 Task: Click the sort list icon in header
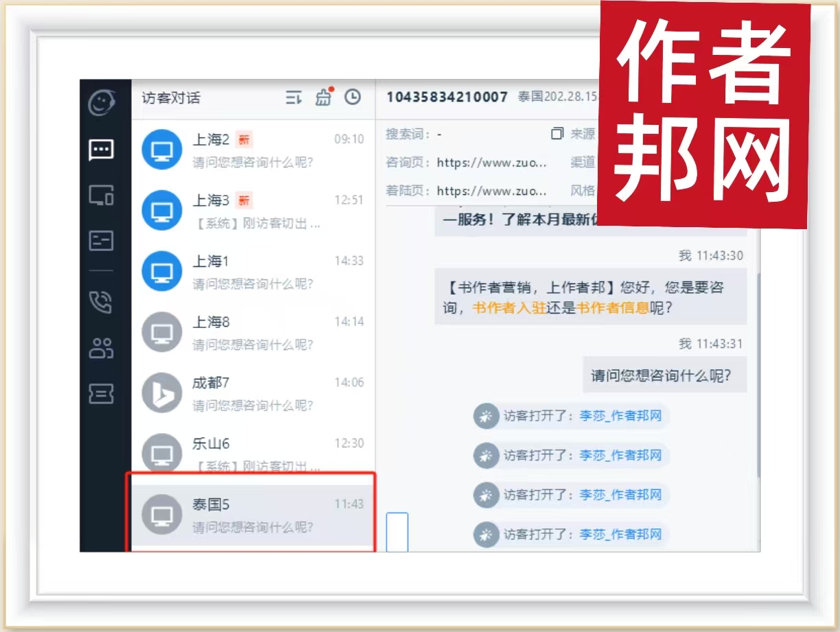pos(294,98)
